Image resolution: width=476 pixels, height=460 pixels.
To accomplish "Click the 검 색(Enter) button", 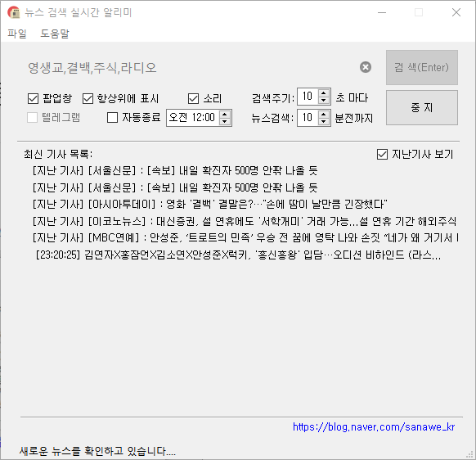I will [x=422, y=67].
